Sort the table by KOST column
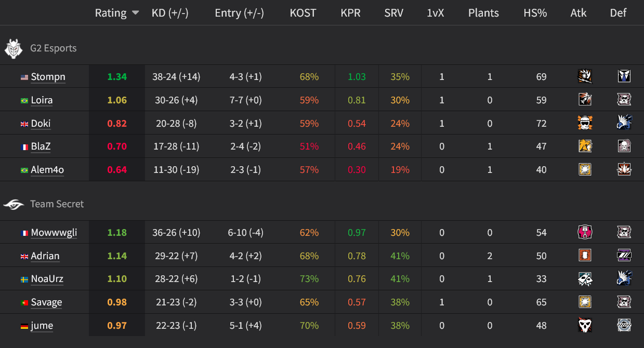This screenshot has height=348, width=644. [303, 13]
